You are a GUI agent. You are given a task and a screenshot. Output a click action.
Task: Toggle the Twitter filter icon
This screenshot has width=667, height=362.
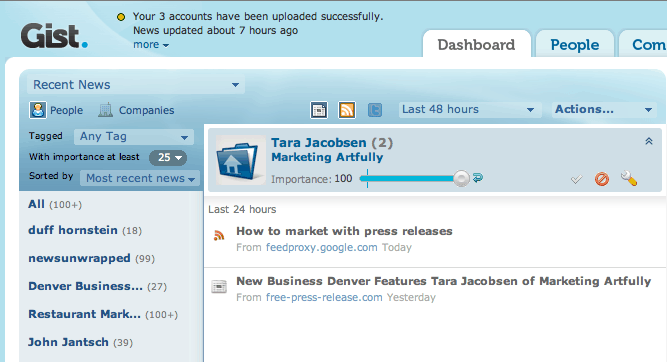375,110
